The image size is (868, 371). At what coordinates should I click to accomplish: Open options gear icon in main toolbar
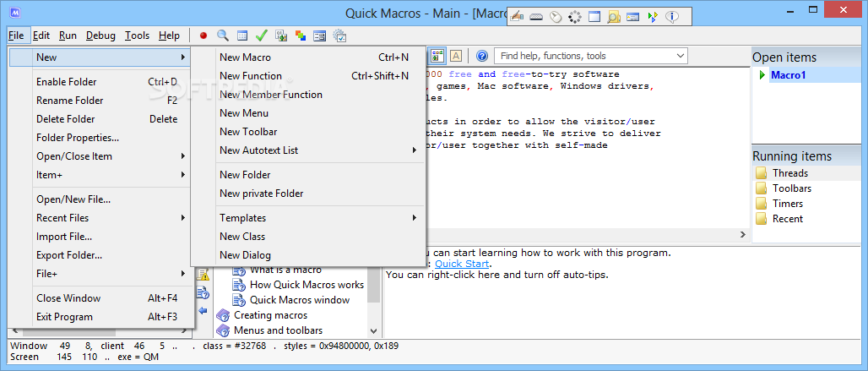339,35
